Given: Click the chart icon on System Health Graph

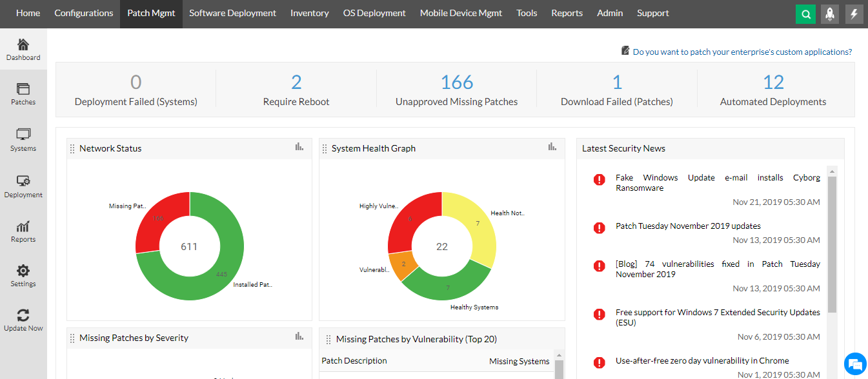Looking at the screenshot, I should coord(552,146).
